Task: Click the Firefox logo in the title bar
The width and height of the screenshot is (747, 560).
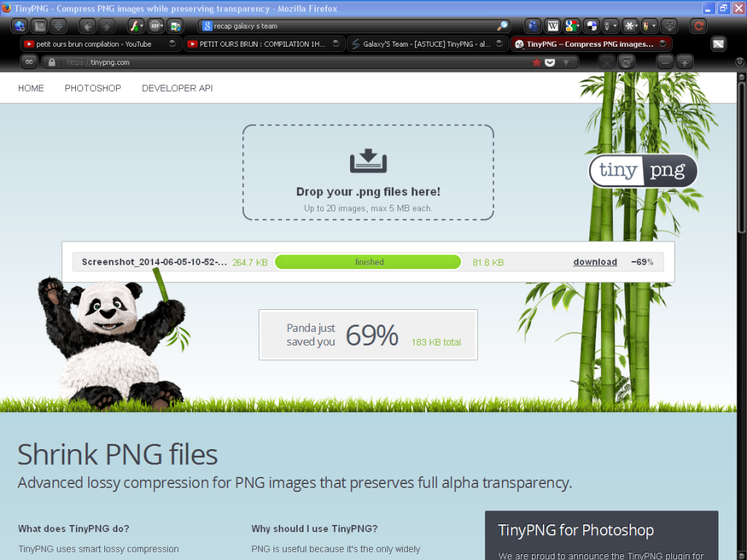Action: click(x=6, y=8)
